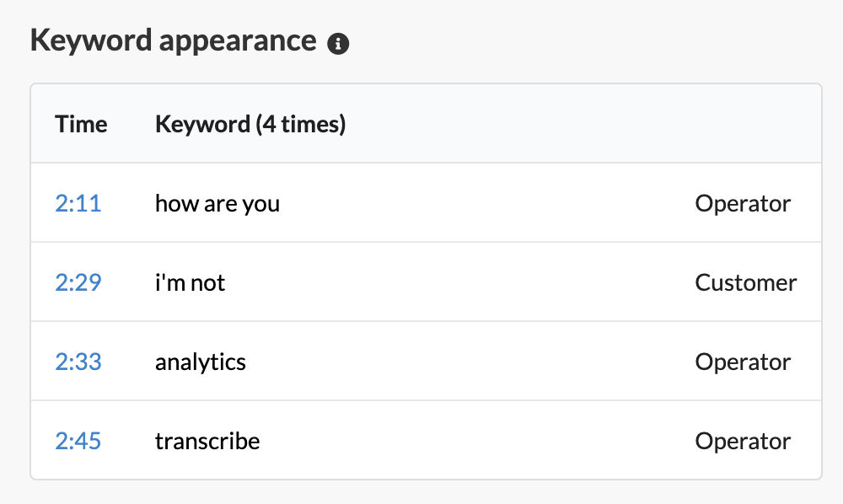Image resolution: width=843 pixels, height=504 pixels.
Task: Select the 'transcribe' keyword text
Action: click(x=207, y=441)
